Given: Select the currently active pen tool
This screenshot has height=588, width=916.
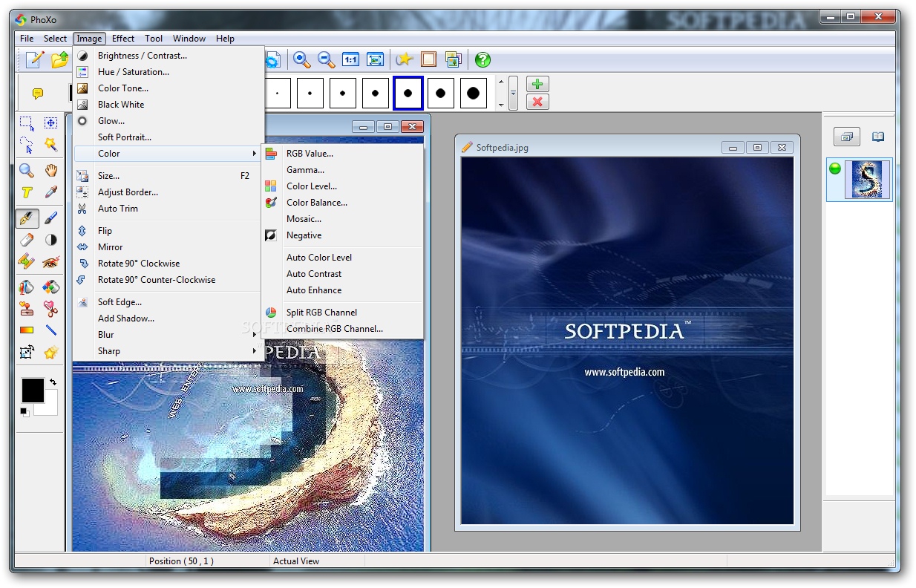Looking at the screenshot, I should point(27,218).
